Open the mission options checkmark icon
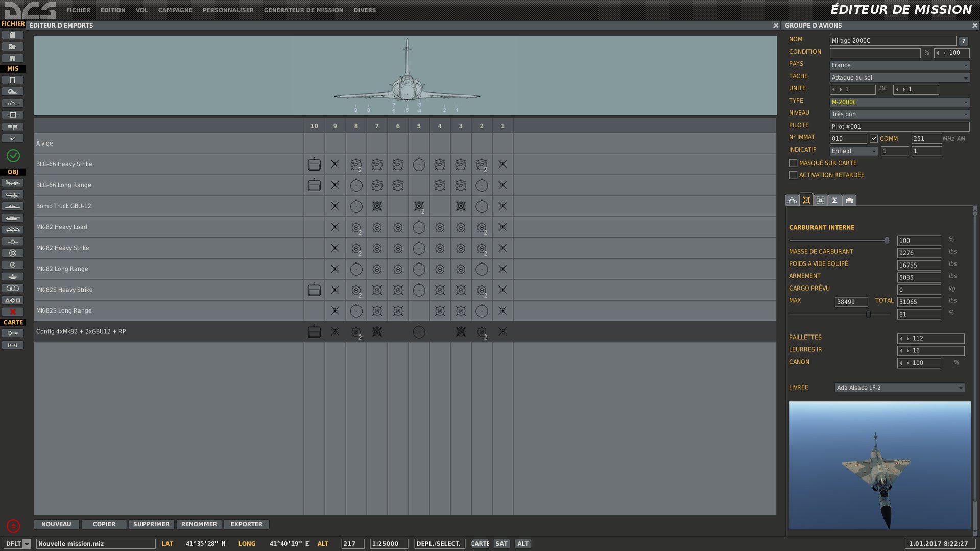This screenshot has width=980, height=551. click(x=13, y=138)
